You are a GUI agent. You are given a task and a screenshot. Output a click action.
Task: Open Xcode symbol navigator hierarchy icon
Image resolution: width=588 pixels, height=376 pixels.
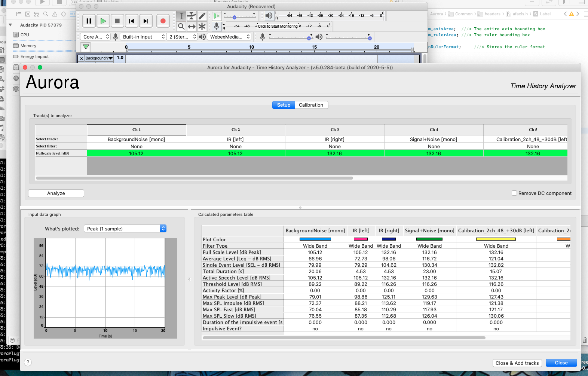pyautogui.click(x=37, y=14)
